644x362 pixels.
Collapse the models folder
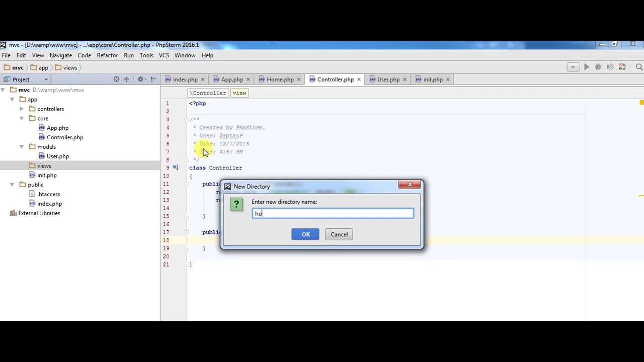(x=21, y=147)
